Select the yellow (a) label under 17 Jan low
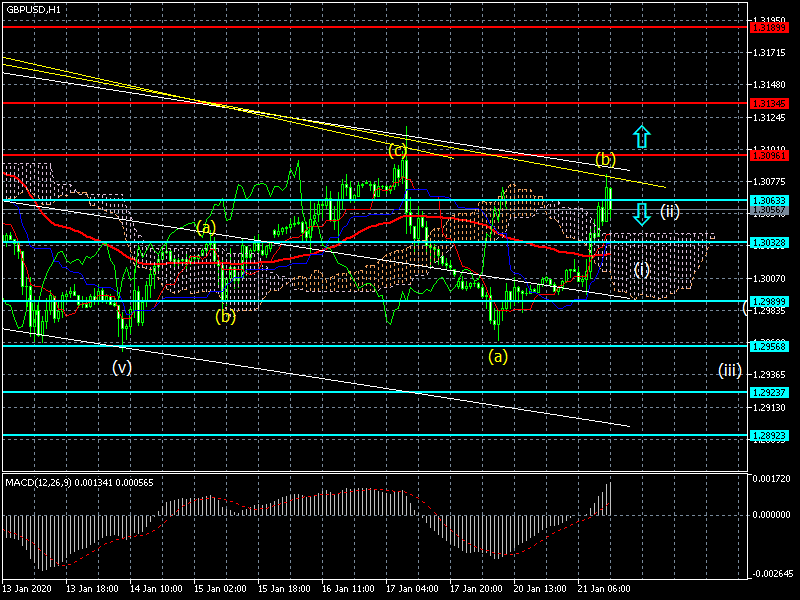Viewport: 800px width, 600px height. (498, 356)
